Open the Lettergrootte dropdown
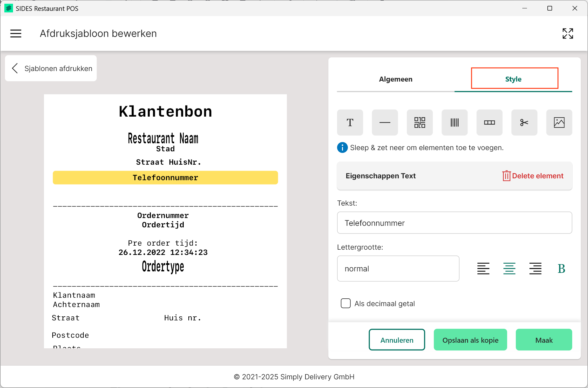This screenshot has height=388, width=588. [x=398, y=269]
